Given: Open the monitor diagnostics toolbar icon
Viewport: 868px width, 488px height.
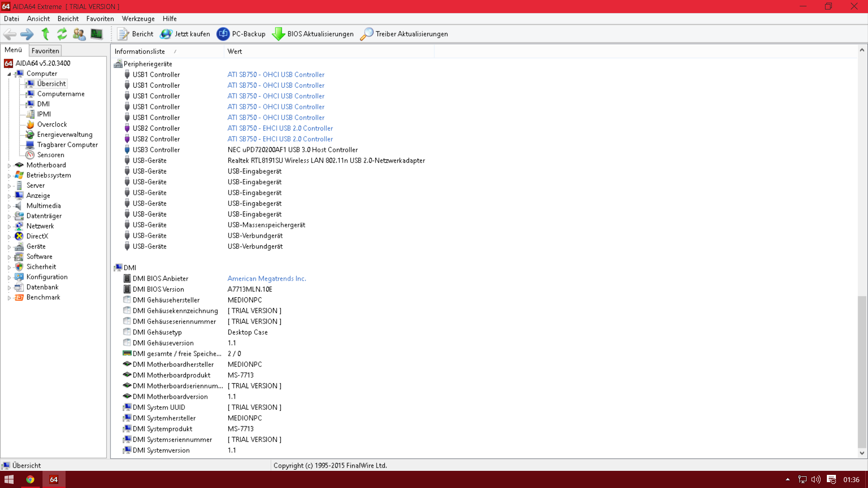Looking at the screenshot, I should tap(96, 34).
